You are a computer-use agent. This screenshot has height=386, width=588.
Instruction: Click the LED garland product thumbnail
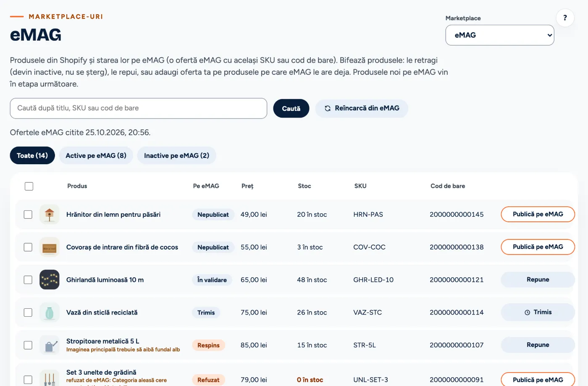(x=50, y=280)
